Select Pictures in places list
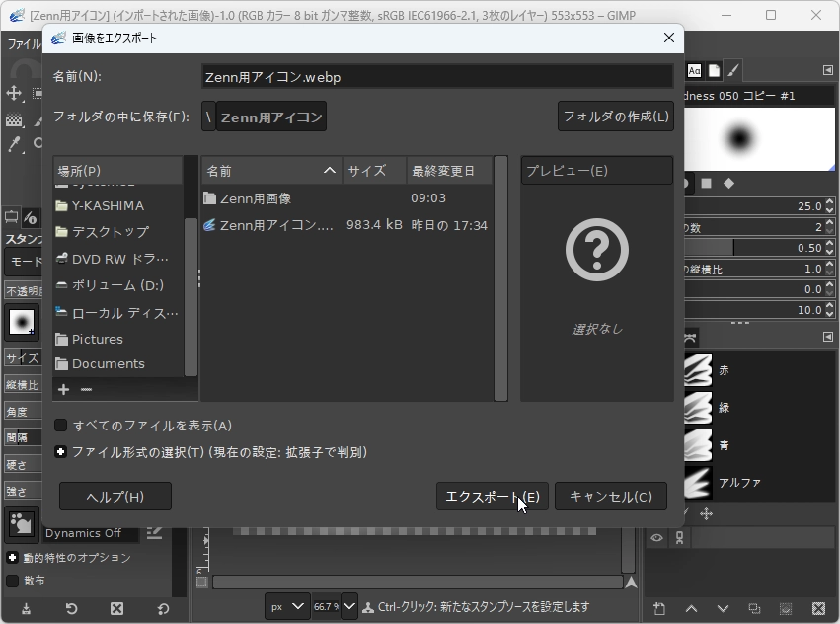Viewport: 840px width, 624px height. (117, 339)
